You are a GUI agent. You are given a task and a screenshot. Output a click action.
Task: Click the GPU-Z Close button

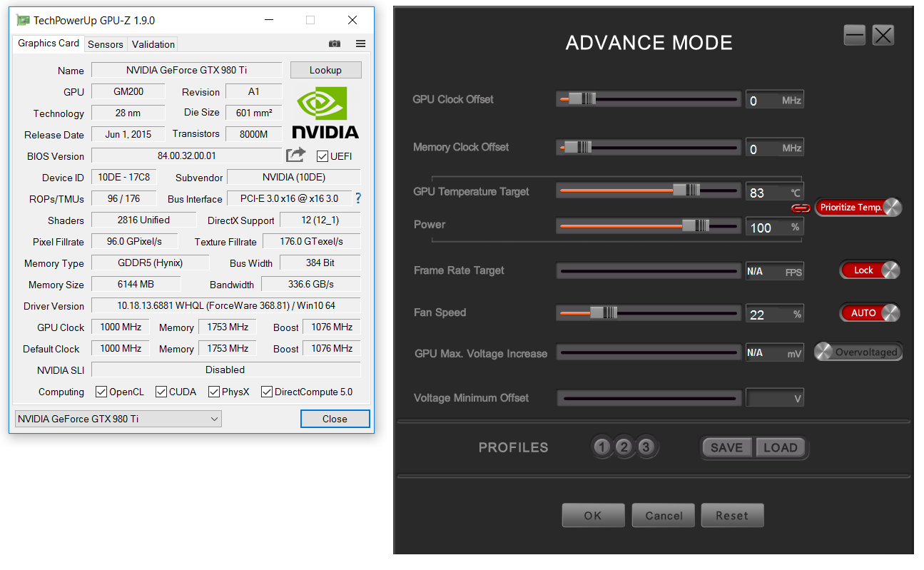pyautogui.click(x=335, y=419)
